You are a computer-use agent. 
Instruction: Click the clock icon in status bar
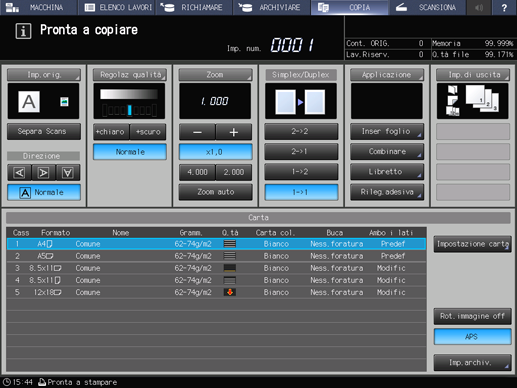coord(6,382)
